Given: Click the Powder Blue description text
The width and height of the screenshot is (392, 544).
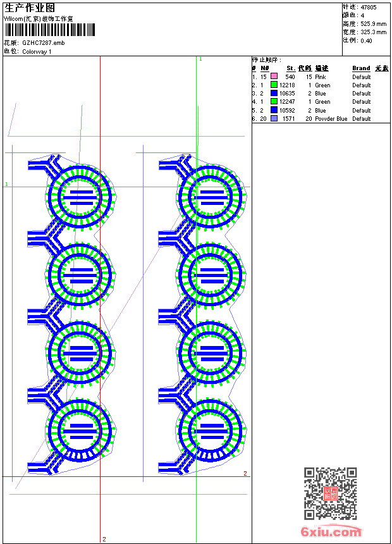Looking at the screenshot, I should click(x=331, y=119).
